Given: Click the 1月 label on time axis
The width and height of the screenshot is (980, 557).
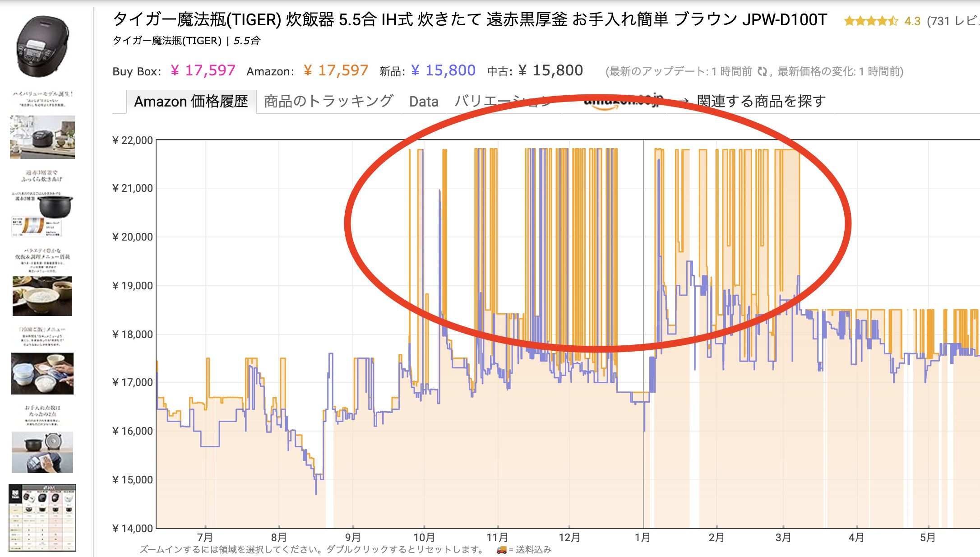Looking at the screenshot, I should pos(643,537).
